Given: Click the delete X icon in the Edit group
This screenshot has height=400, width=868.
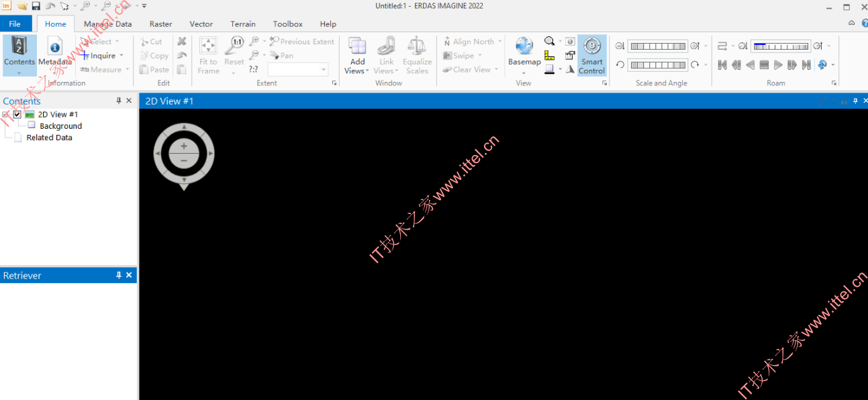Looking at the screenshot, I should click(182, 42).
